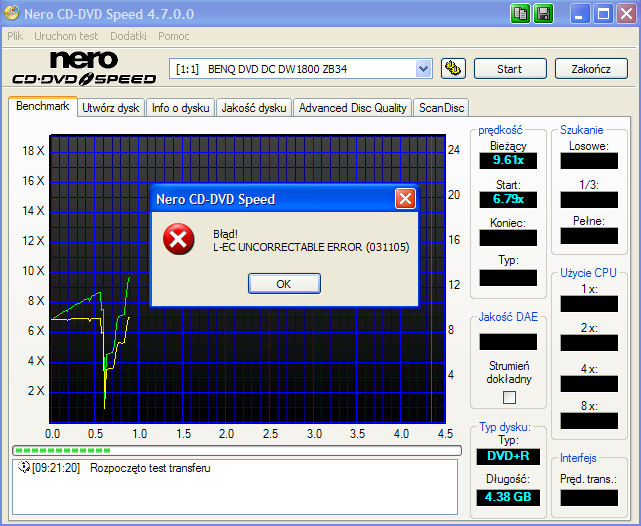Image resolution: width=641 pixels, height=526 pixels.
Task: Click the copy-to-clipboard icon in title bar
Action: [520, 14]
